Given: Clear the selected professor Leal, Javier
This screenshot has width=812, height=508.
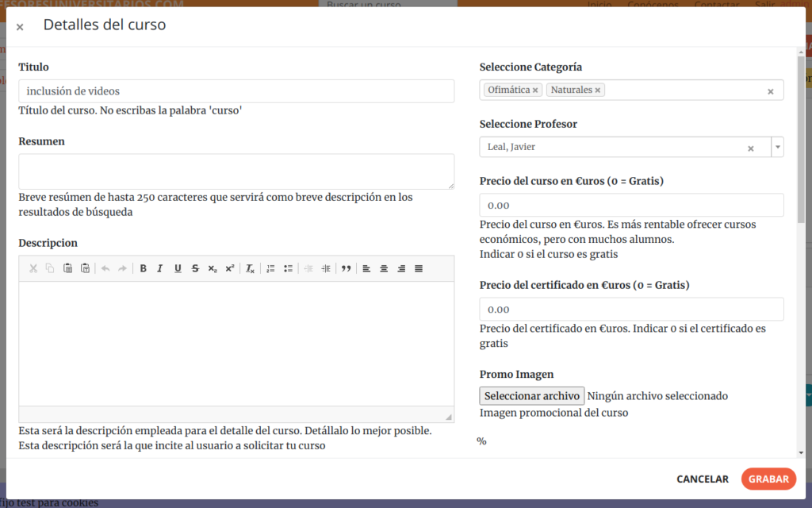Looking at the screenshot, I should 750,148.
